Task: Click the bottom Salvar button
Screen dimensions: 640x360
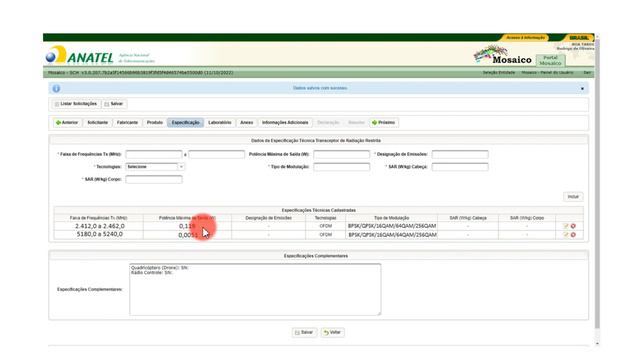Action: coord(304,332)
